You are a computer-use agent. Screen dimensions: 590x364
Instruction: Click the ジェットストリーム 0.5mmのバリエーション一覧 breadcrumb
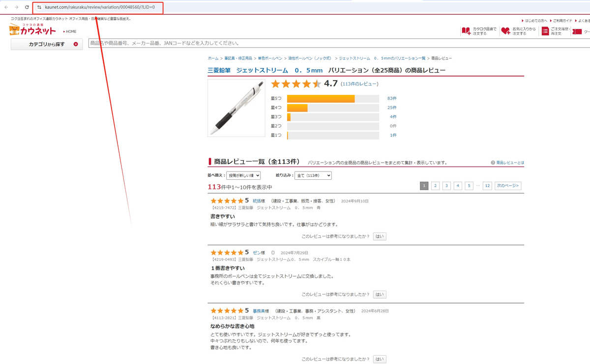tap(382, 58)
